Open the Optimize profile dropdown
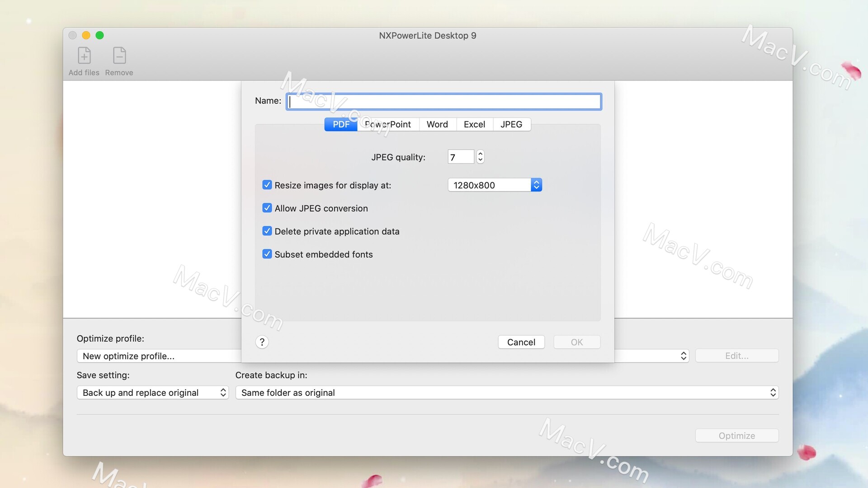Screen dimensions: 868x488 tap(684, 356)
